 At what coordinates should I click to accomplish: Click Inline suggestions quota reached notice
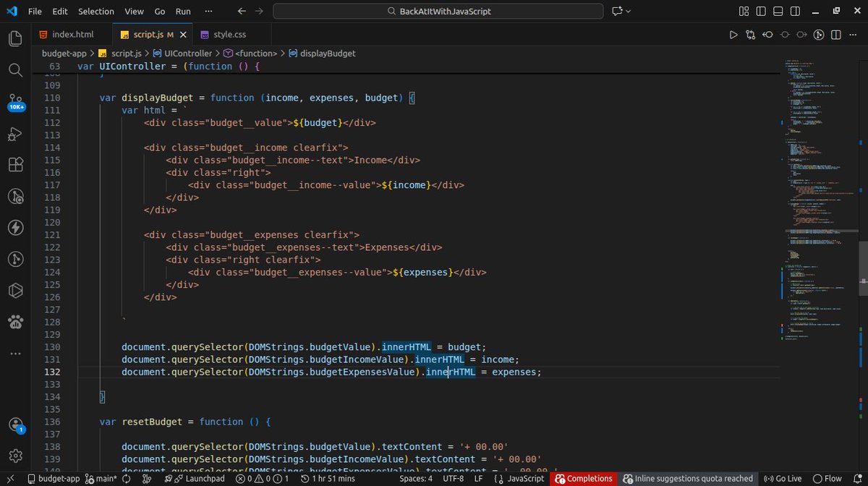(x=689, y=479)
